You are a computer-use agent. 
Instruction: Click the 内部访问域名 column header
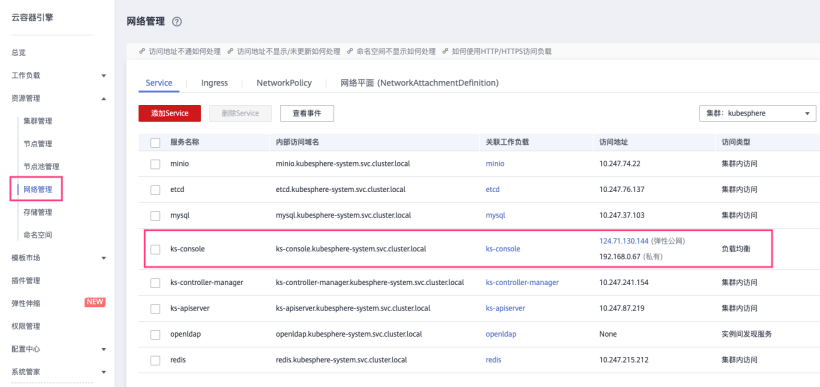(297, 143)
